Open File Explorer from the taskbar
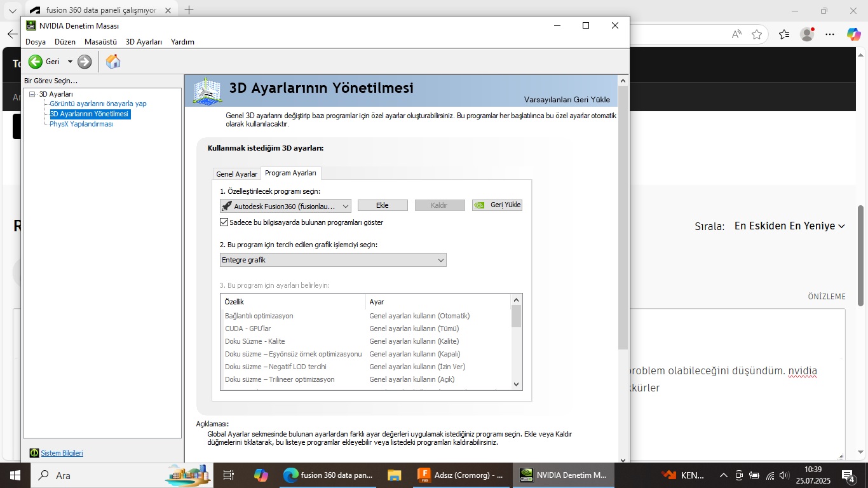This screenshot has height=488, width=868. tap(394, 475)
